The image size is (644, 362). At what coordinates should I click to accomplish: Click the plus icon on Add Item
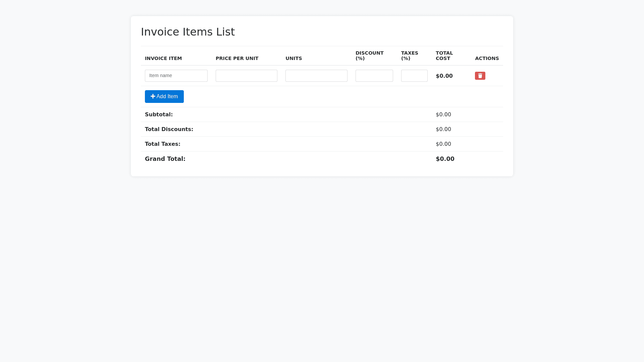(x=153, y=97)
